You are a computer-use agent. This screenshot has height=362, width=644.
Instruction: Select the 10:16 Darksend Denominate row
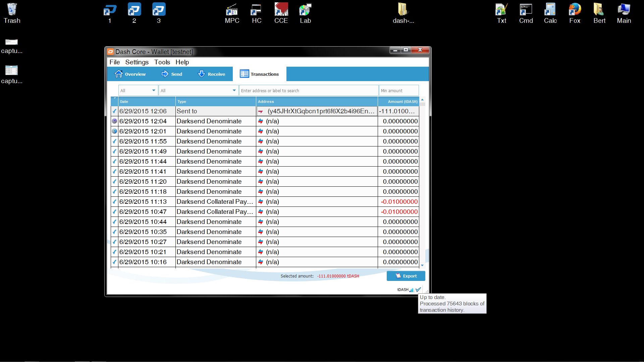click(265, 262)
